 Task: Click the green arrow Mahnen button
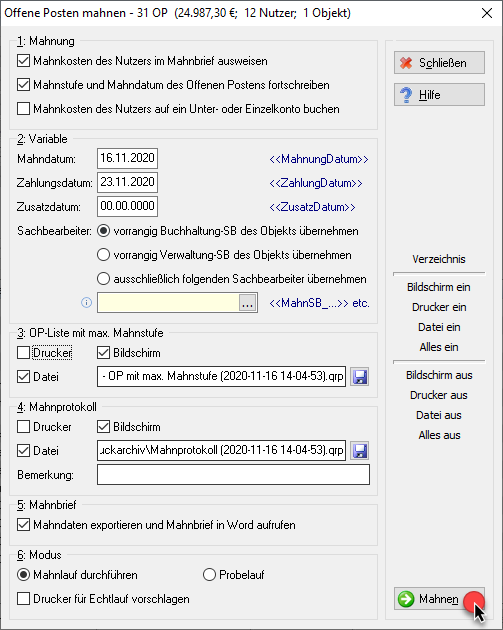pyautogui.click(x=439, y=599)
